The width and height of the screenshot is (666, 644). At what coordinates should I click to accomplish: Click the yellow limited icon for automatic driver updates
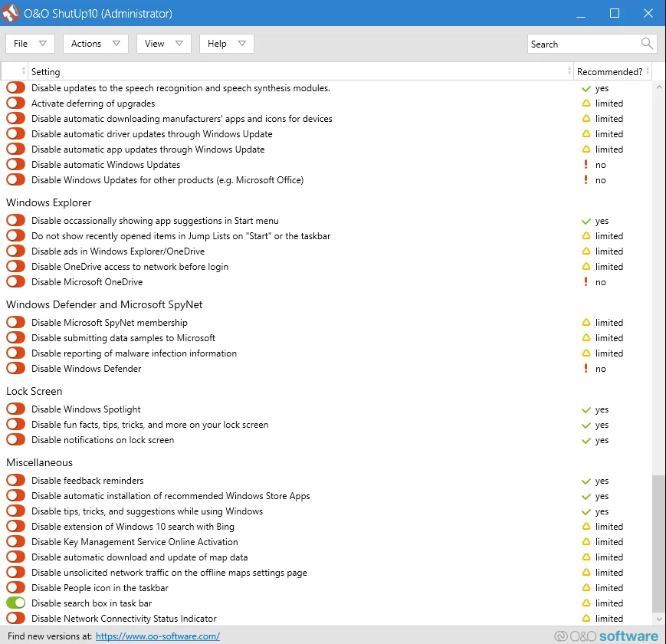point(586,134)
